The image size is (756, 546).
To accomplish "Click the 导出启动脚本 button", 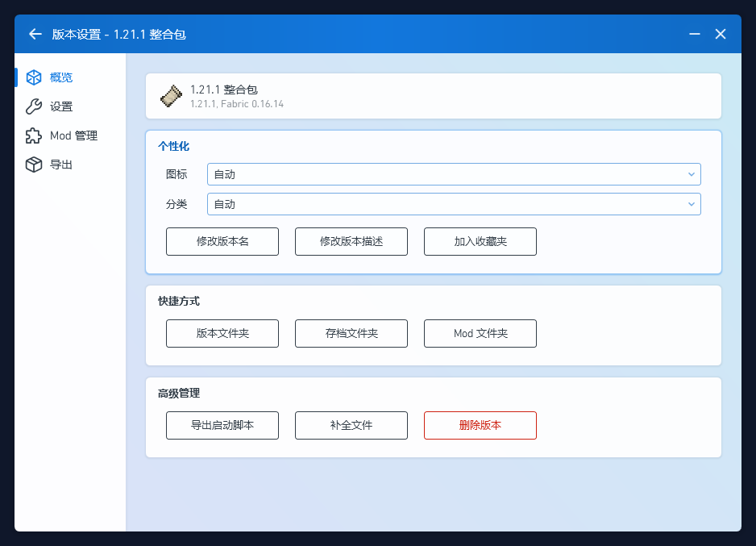I will click(222, 425).
